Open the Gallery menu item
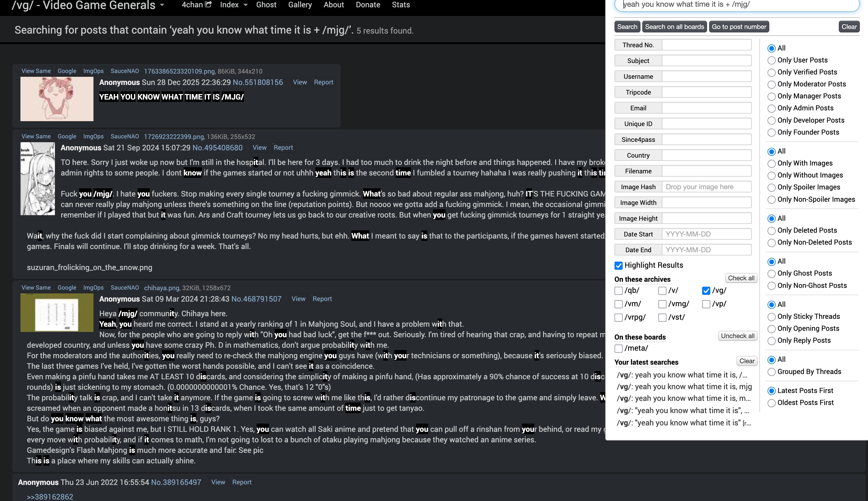Screen dimensions: 868x501 pyautogui.click(x=300, y=5)
